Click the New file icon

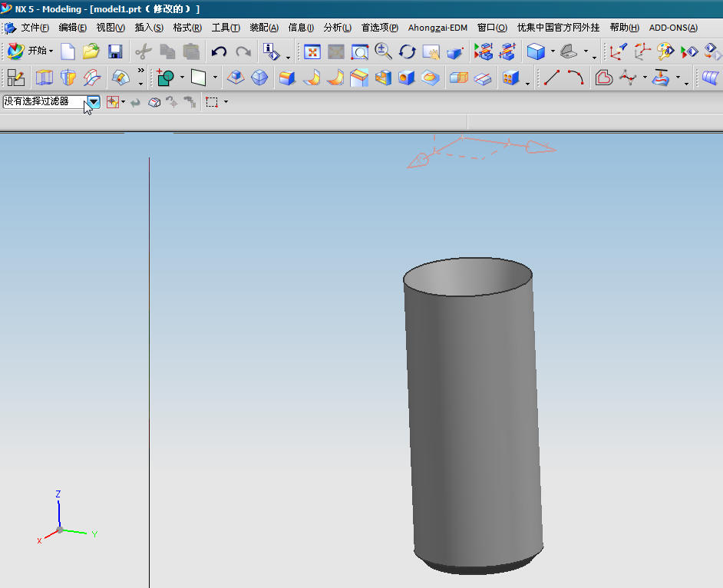tap(68, 51)
